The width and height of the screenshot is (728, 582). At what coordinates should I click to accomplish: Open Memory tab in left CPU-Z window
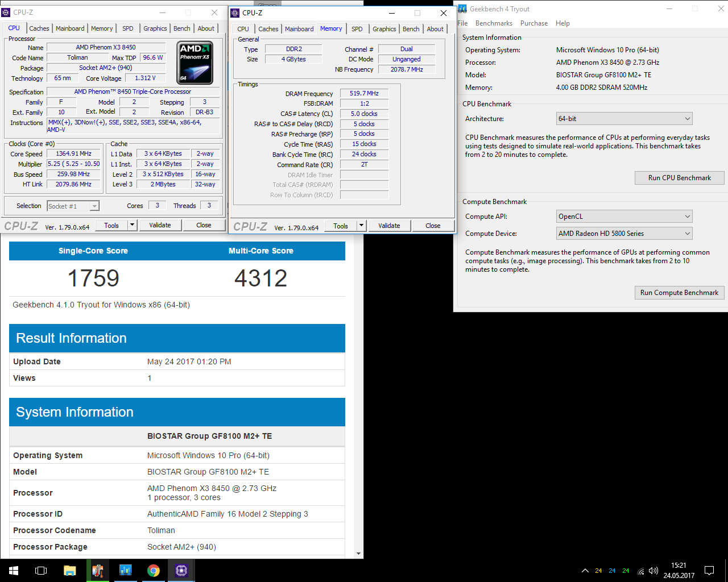pos(102,28)
